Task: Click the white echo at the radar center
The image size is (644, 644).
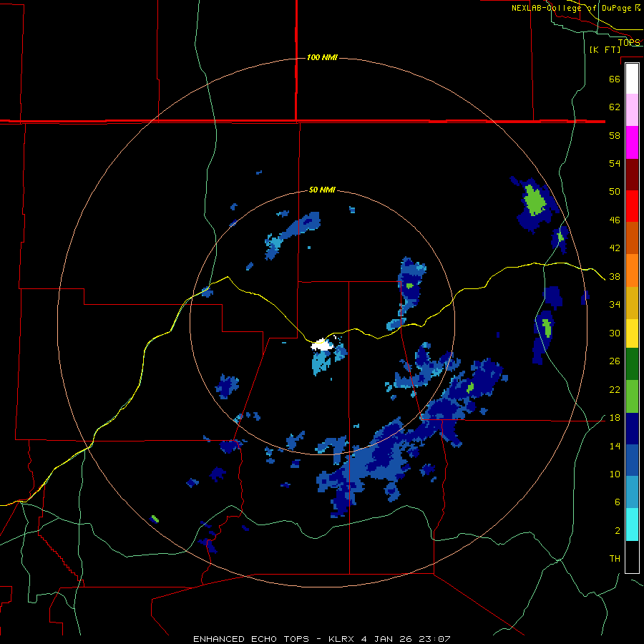Action: tap(321, 345)
